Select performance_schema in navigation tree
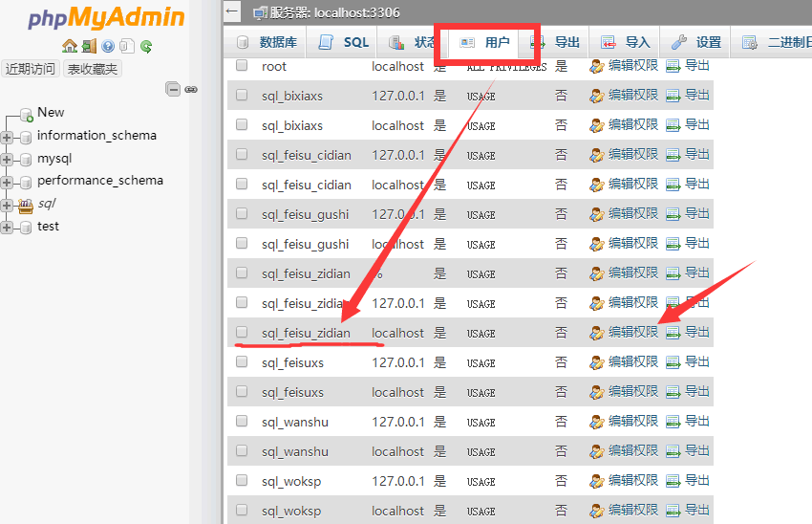Image resolution: width=812 pixels, height=524 pixels. (x=100, y=181)
